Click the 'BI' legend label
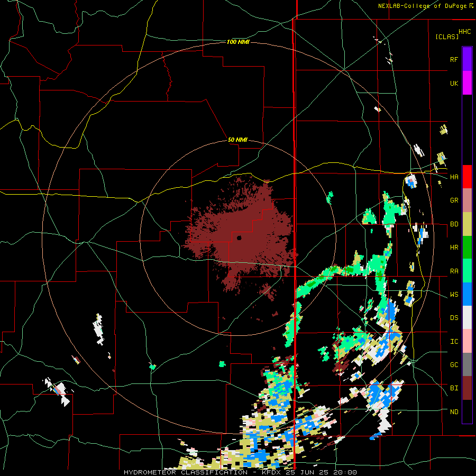Viewport: 476px width, 476px height. click(454, 388)
